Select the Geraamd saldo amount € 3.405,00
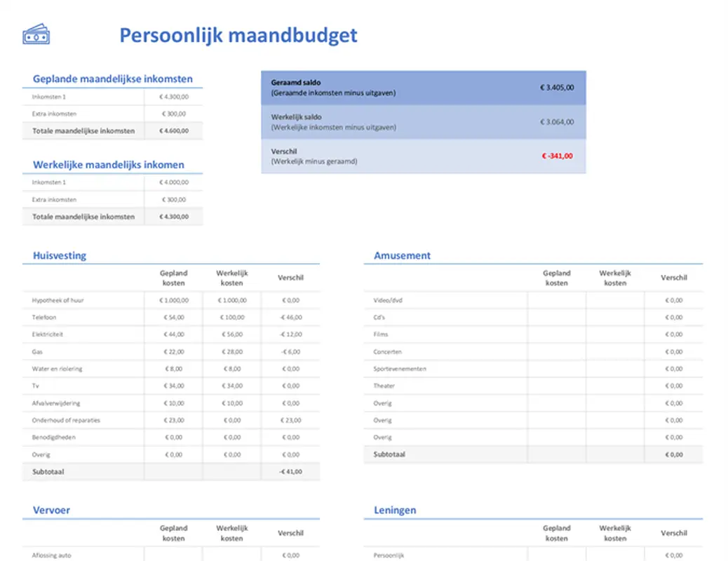The image size is (728, 561). (x=557, y=88)
